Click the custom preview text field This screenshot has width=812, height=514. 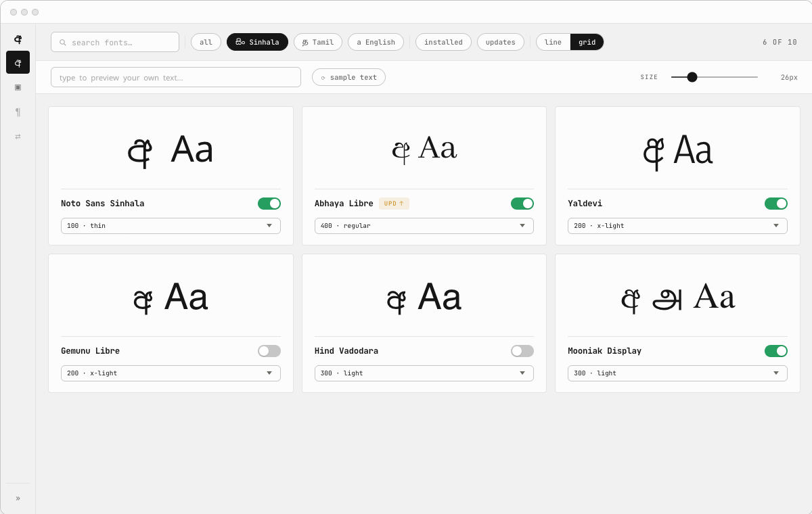[176, 77]
